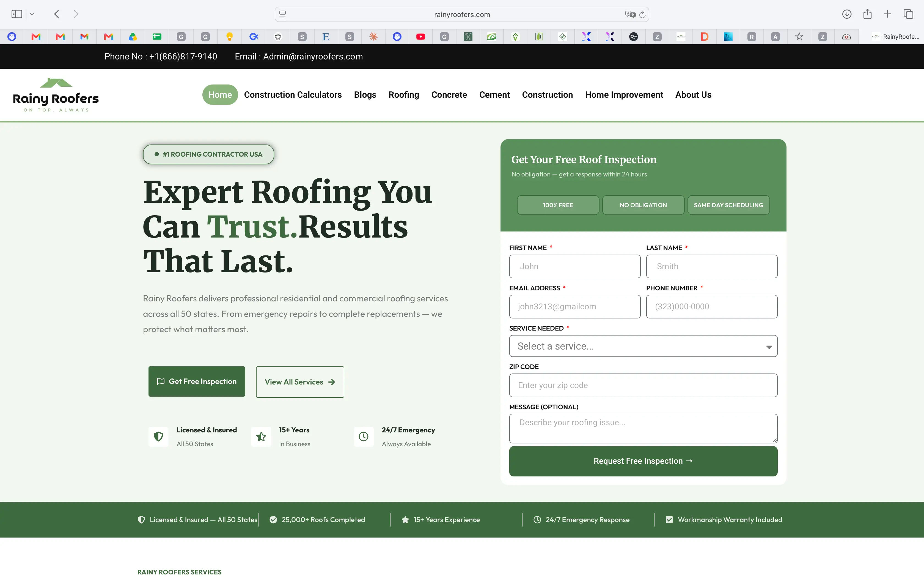
Task: Expand the Select a service dropdown
Action: [643, 346]
